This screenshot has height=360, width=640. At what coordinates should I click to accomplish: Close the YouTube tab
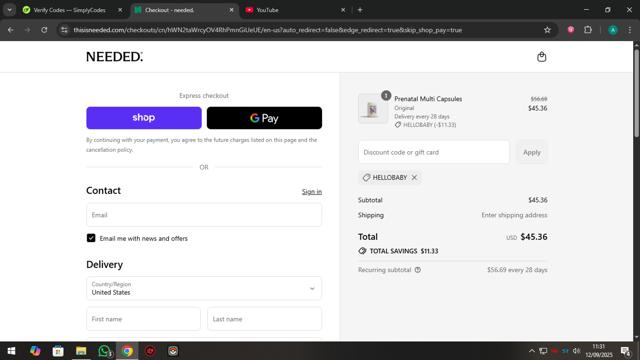click(343, 10)
